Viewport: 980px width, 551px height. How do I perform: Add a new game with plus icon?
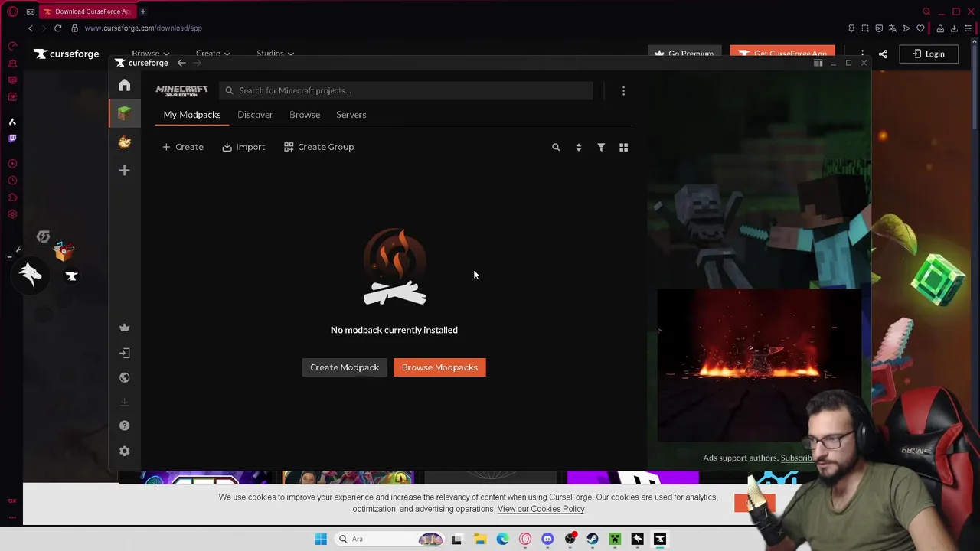pyautogui.click(x=124, y=170)
